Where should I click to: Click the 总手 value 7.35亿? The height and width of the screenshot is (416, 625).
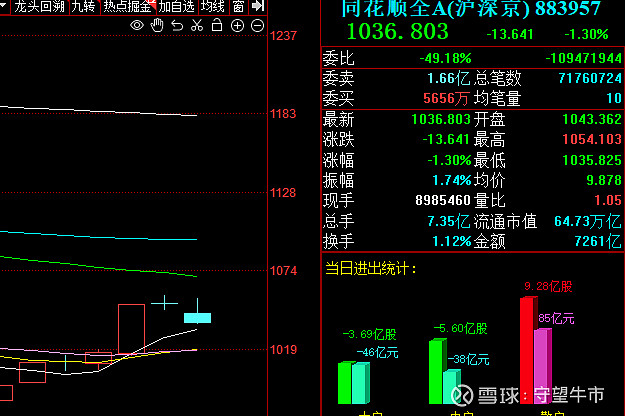(449, 221)
